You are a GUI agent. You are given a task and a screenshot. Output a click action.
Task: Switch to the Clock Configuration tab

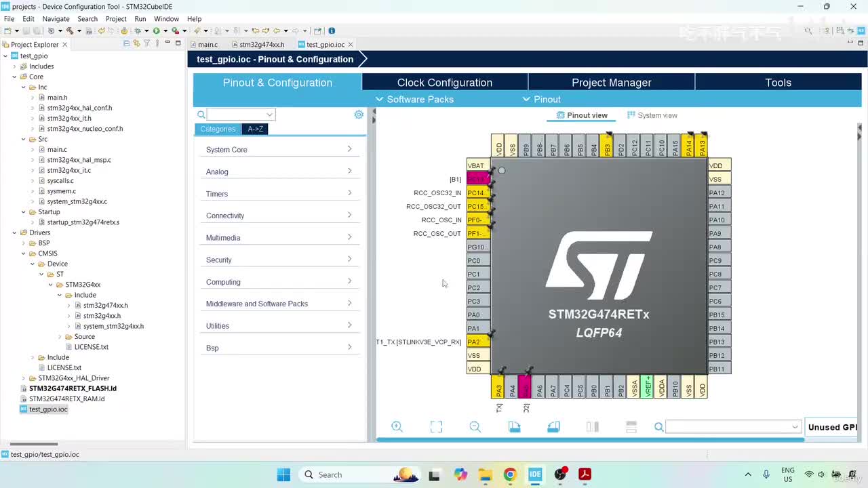(x=445, y=83)
